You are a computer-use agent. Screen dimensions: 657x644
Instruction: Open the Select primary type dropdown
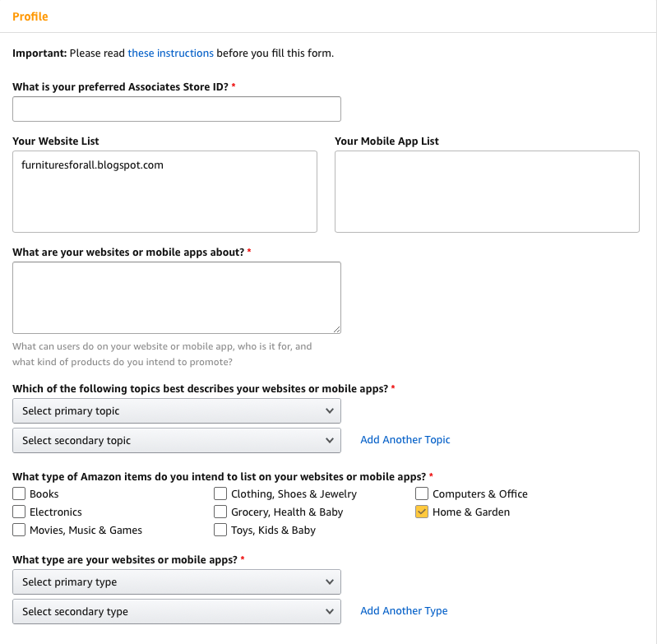coord(177,581)
